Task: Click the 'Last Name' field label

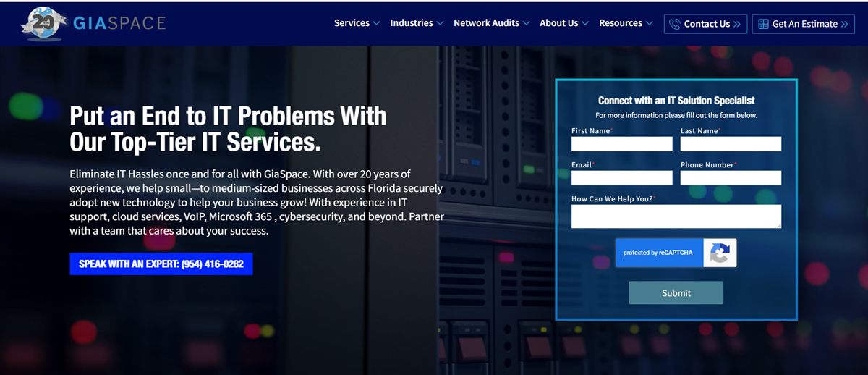Action: [699, 131]
